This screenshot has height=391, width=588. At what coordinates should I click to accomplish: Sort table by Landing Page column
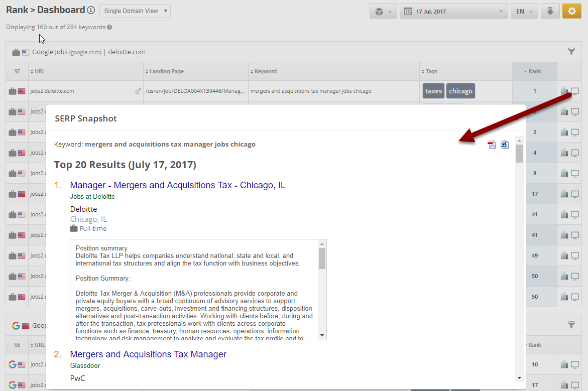coord(166,71)
